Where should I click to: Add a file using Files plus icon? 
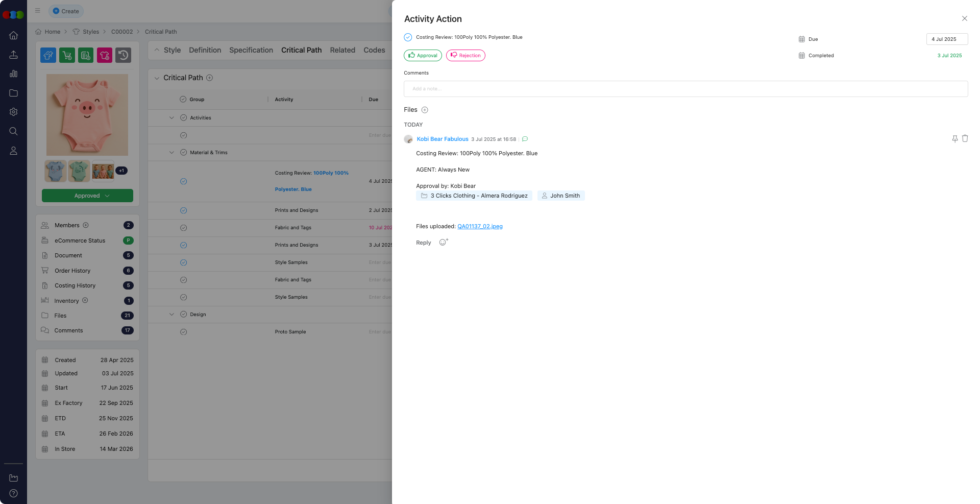click(x=425, y=110)
